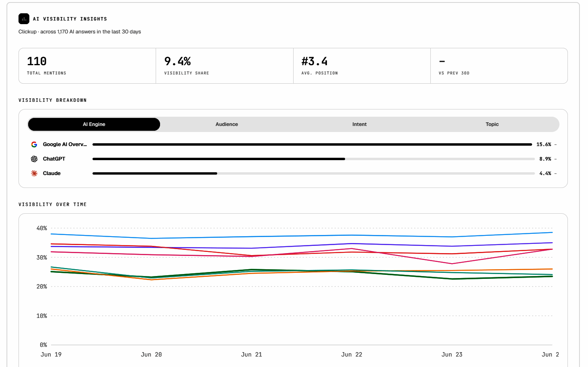The width and height of the screenshot is (588, 367).
Task: Click the 110 Total Mentions card
Action: click(87, 66)
